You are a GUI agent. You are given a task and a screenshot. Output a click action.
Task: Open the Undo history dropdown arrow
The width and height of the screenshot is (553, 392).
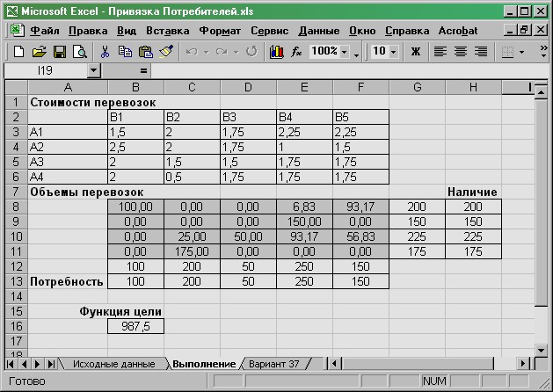(x=206, y=52)
